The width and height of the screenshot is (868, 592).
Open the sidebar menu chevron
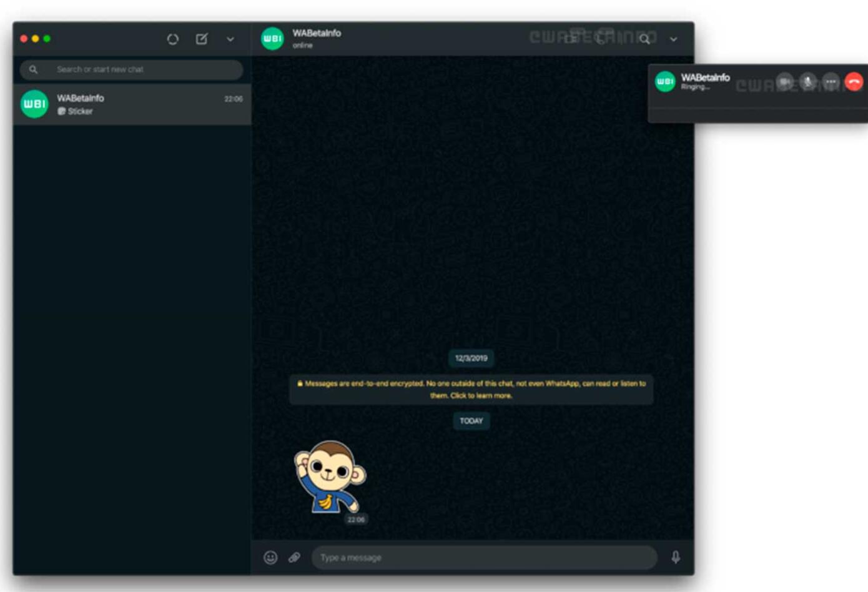click(230, 39)
